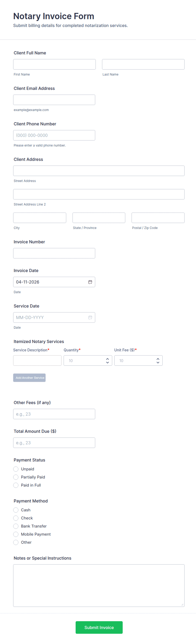This screenshot has width=196, height=644.
Task: Click the Notes or Special Instructions textarea
Action: [x=99, y=585]
